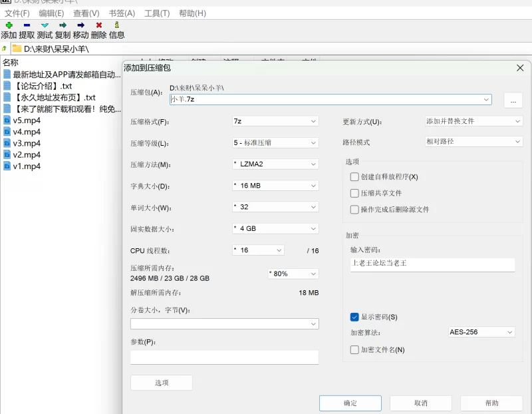Viewport: 532px width, 414px height.
Task: Click the 选项 options button
Action: coord(162,383)
